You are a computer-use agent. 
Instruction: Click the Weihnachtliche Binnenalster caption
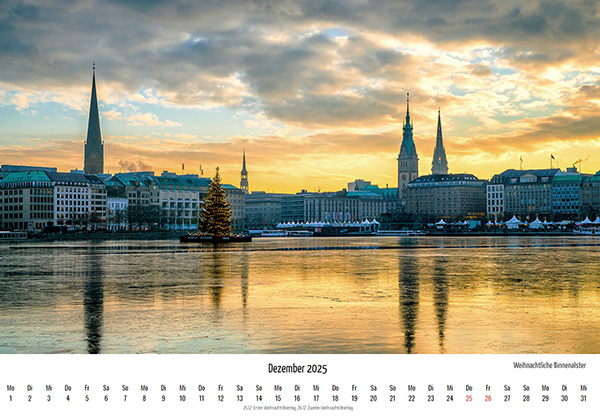[x=549, y=365]
